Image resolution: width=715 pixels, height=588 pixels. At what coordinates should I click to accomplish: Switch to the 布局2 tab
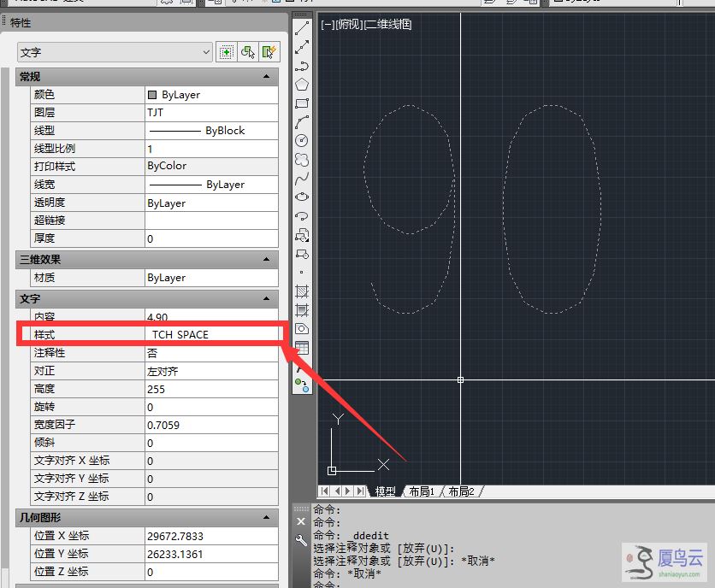(462, 491)
